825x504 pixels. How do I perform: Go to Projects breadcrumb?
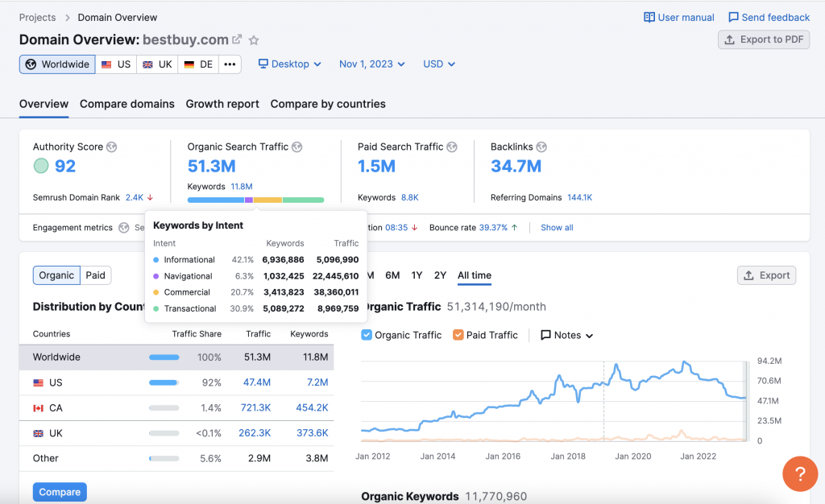(37, 18)
